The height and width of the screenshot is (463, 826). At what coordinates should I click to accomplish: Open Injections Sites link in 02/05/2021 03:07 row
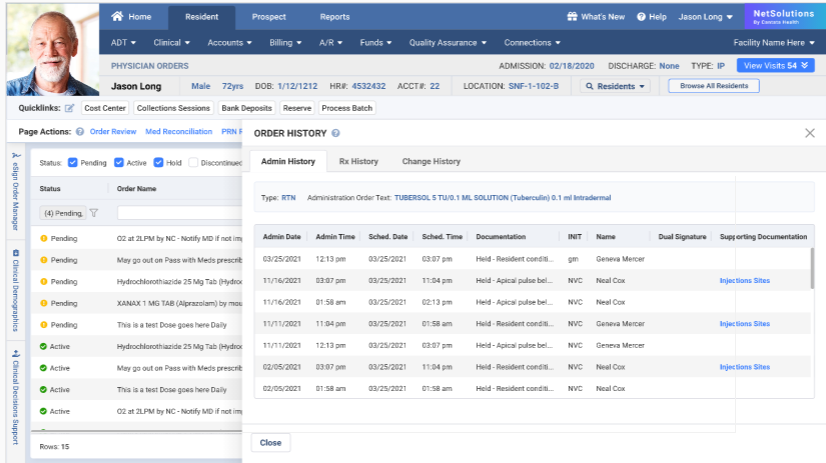[744, 367]
